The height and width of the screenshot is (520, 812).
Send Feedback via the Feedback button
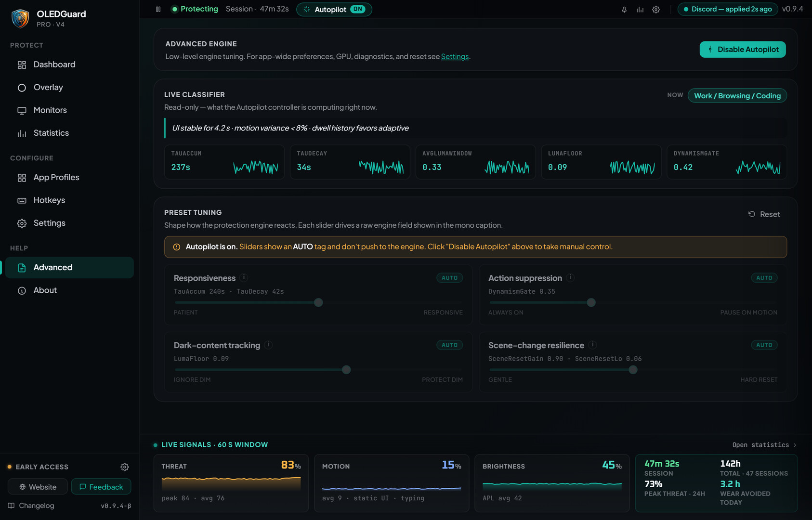coord(101,487)
